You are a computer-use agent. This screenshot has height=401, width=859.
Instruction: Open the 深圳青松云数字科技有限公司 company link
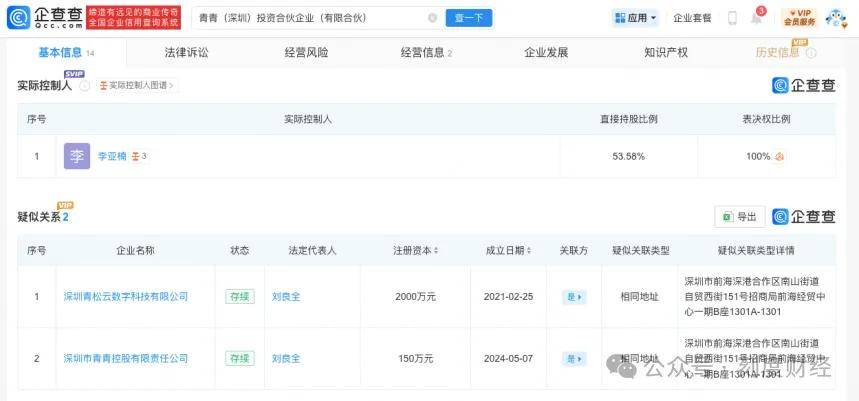coord(126,297)
